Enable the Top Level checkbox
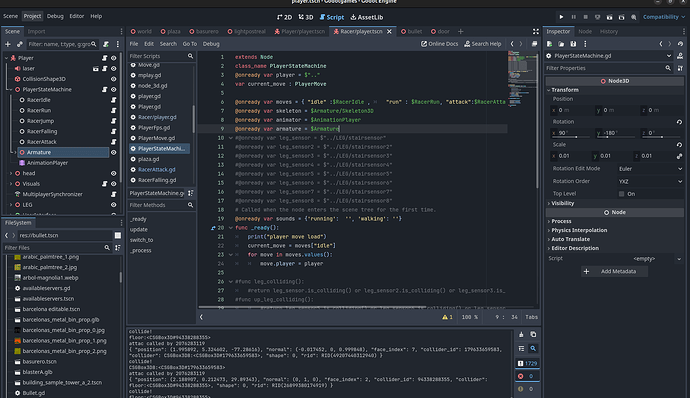Image resolution: width=690 pixels, height=398 pixels. (x=621, y=194)
